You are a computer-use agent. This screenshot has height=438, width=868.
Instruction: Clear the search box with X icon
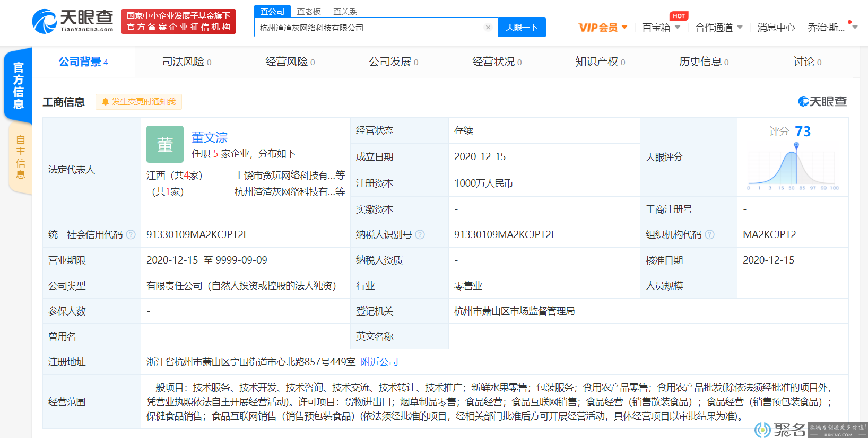(x=488, y=28)
